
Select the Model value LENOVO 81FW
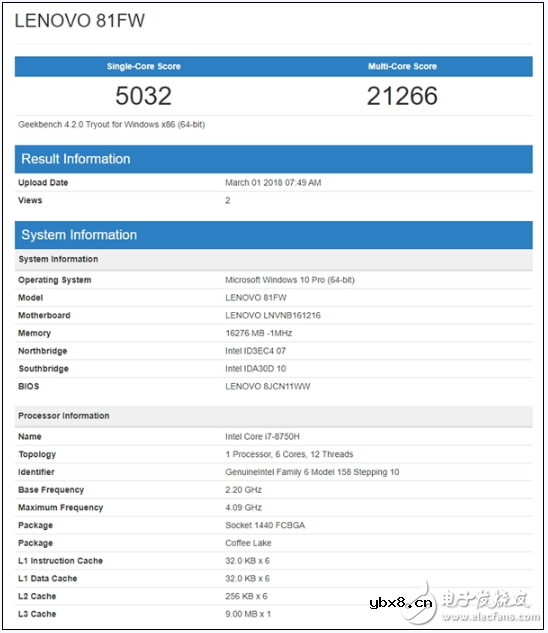tap(256, 298)
